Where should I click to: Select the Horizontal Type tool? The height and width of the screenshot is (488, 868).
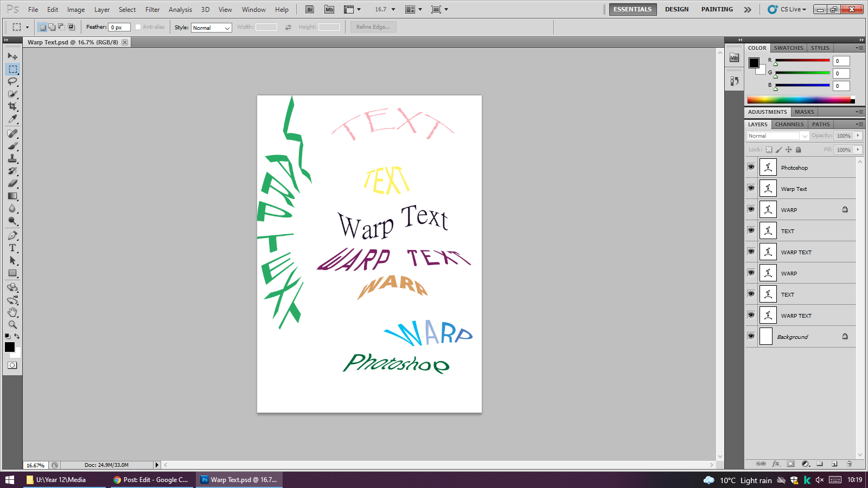pos(12,248)
